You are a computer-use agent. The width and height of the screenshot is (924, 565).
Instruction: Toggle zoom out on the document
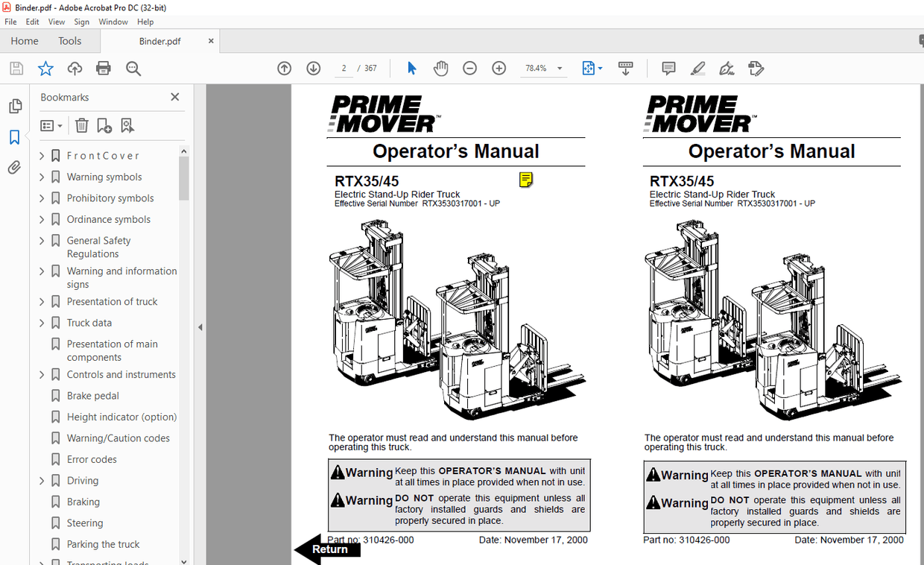point(469,68)
